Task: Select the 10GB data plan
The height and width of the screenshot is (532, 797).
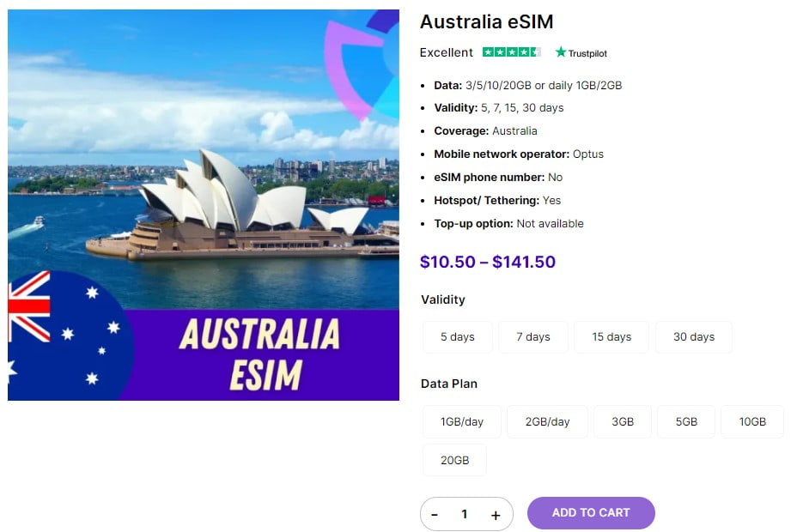Action: pyautogui.click(x=752, y=421)
